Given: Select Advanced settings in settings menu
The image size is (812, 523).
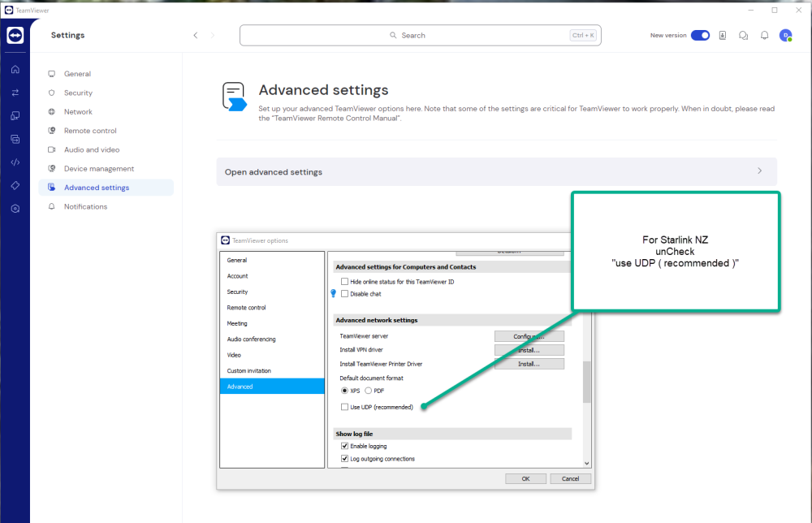Looking at the screenshot, I should coord(106,188).
